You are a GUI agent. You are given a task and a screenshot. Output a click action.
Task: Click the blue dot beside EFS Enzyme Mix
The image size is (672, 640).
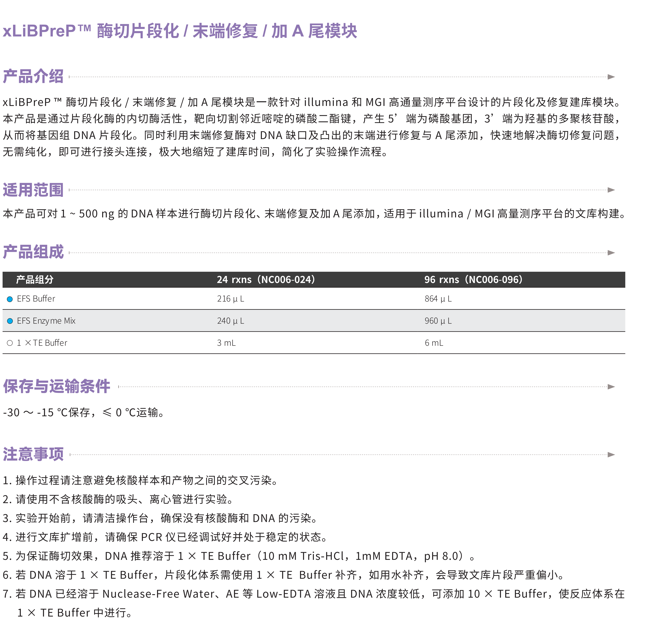pyautogui.click(x=10, y=321)
